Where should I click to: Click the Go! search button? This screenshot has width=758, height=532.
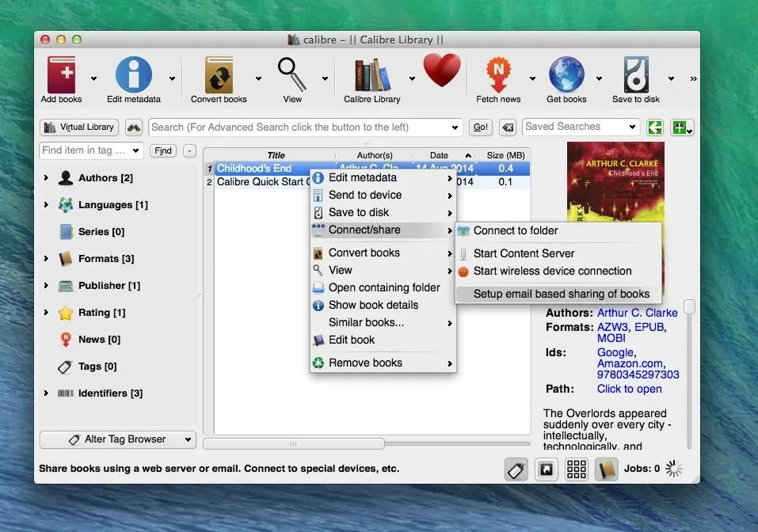pos(480,127)
